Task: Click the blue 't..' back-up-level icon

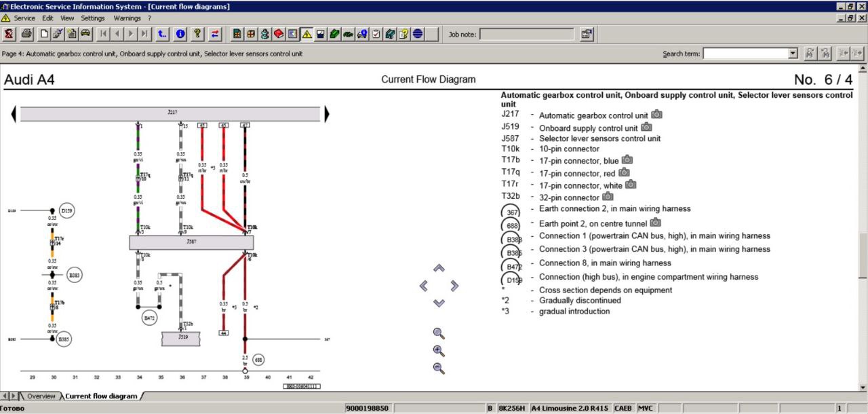Action: [163, 33]
